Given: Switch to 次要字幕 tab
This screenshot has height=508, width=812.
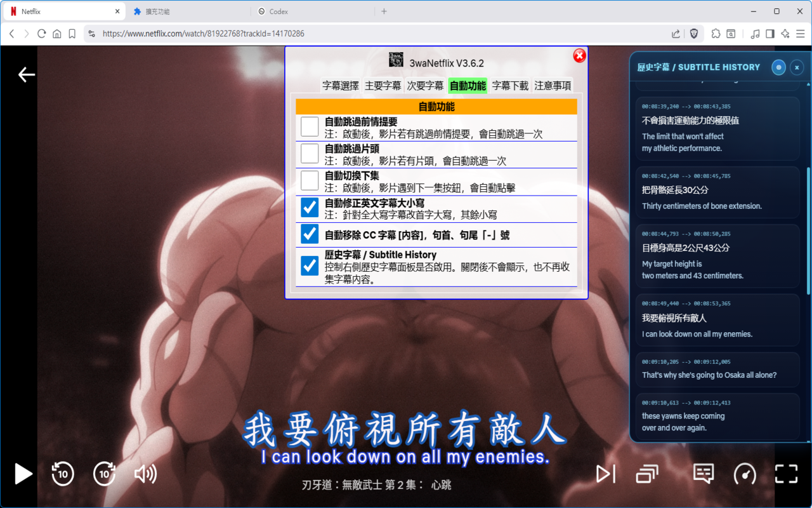Looking at the screenshot, I should click(x=425, y=86).
